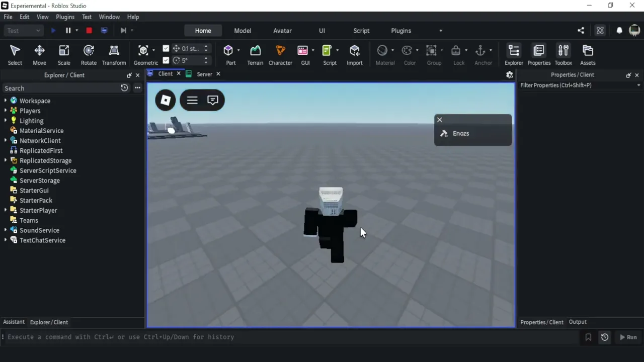The width and height of the screenshot is (644, 362).
Task: Open the Import tool
Action: pyautogui.click(x=355, y=55)
